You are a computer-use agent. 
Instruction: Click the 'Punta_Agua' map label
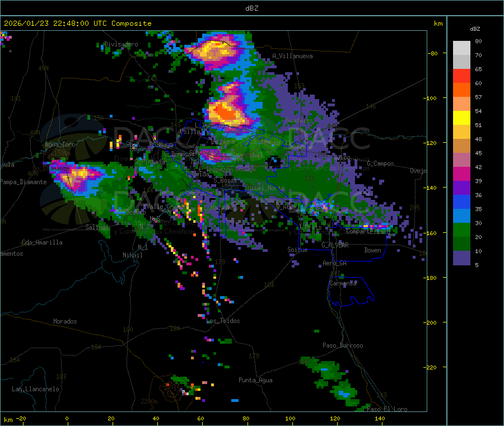[x=255, y=380]
